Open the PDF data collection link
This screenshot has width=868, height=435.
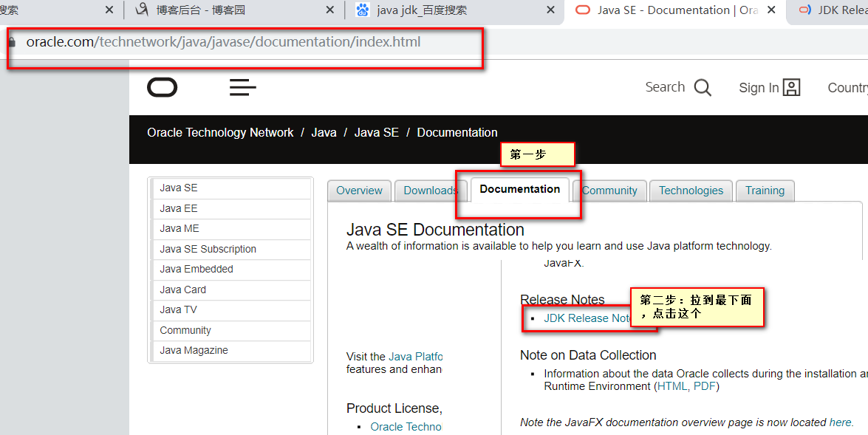[705, 386]
